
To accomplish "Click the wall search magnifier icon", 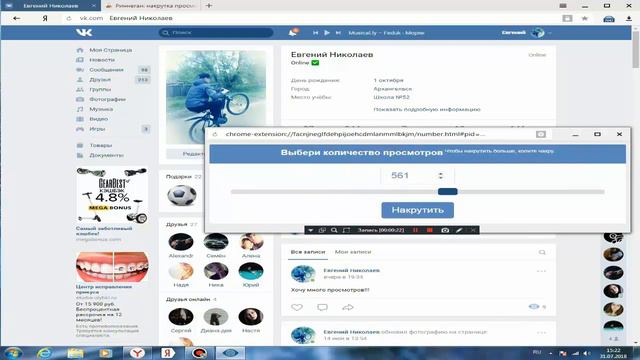I will click(542, 252).
